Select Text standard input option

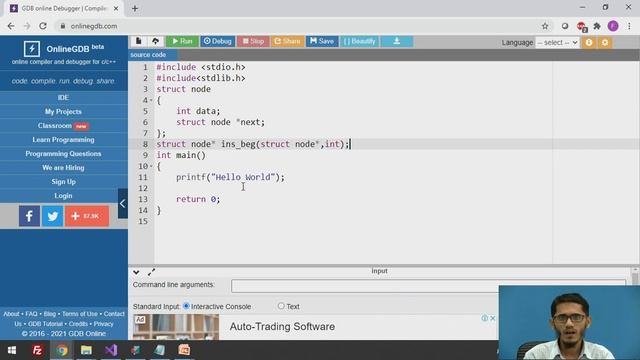click(x=281, y=306)
